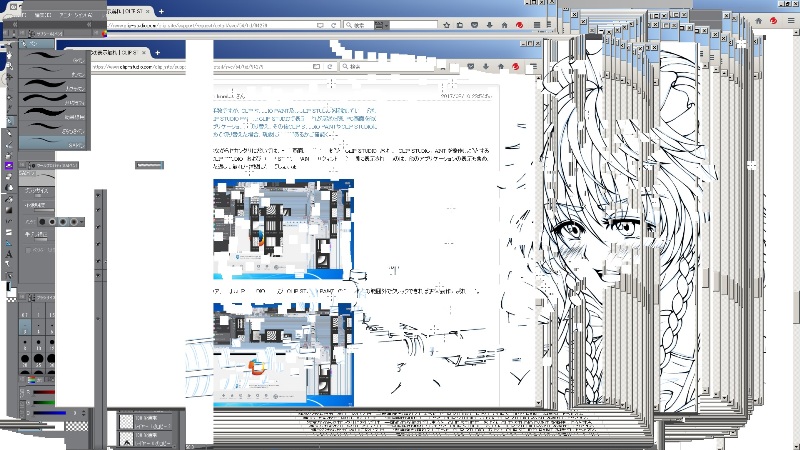800x450 pixels.
Task: Select the Blend tool icon
Action: (x=9, y=188)
